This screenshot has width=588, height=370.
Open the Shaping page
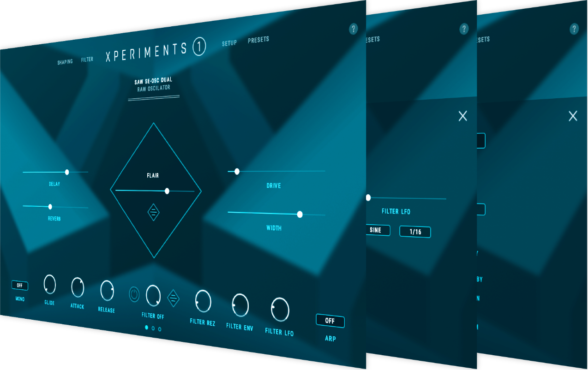(x=65, y=62)
